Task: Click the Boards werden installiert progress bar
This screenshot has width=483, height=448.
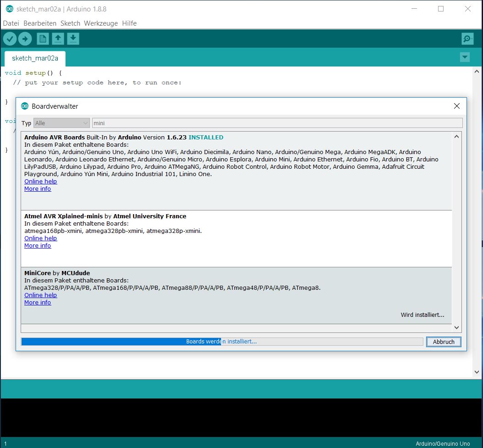Action: coord(222,342)
